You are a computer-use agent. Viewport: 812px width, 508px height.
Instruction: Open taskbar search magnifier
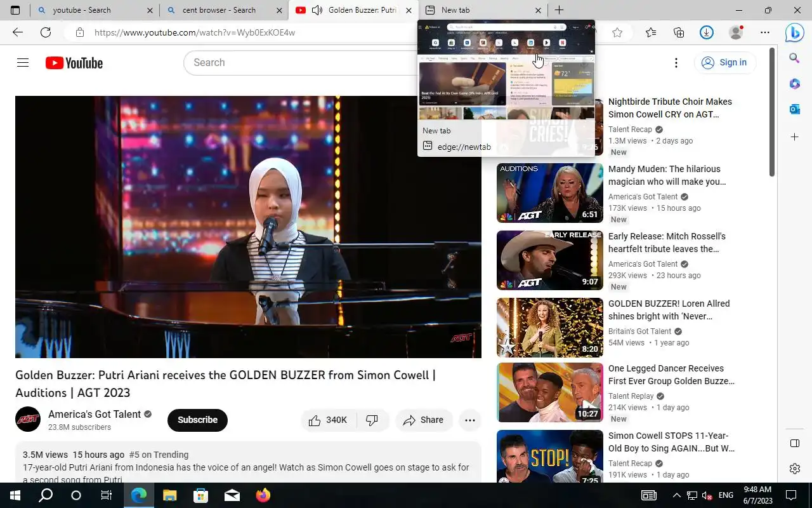coord(46,495)
